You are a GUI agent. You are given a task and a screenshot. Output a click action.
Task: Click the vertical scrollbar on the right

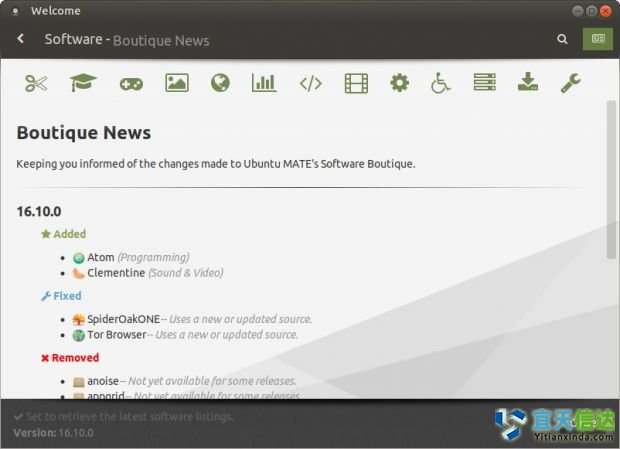(x=611, y=180)
